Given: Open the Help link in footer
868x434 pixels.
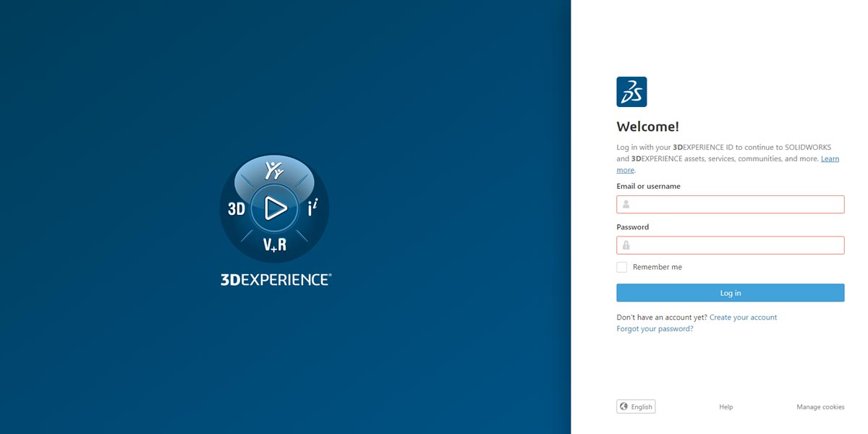Looking at the screenshot, I should click(726, 407).
